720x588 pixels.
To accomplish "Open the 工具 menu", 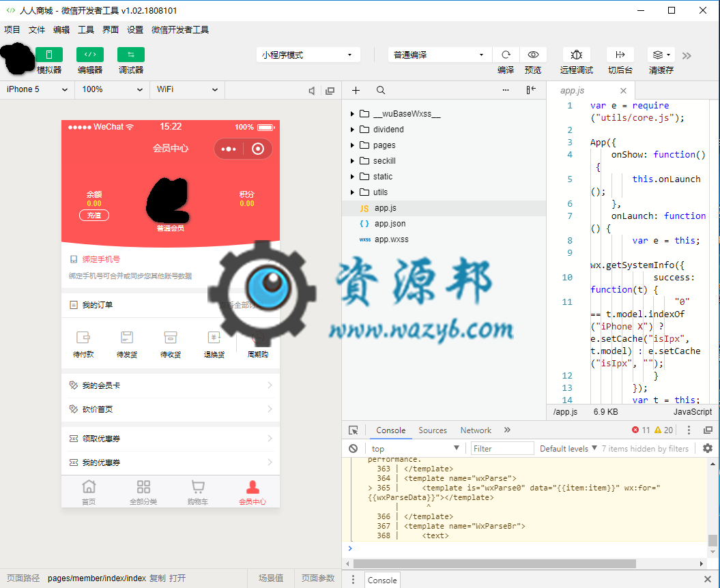I will [x=86, y=30].
